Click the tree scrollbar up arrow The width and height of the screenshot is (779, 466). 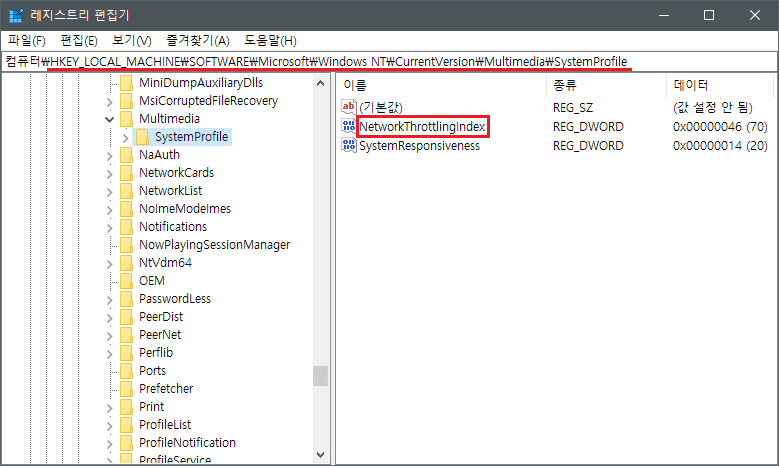320,83
